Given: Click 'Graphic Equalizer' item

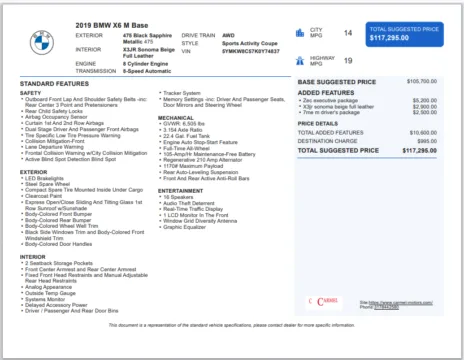Looking at the screenshot, I should tap(184, 227).
